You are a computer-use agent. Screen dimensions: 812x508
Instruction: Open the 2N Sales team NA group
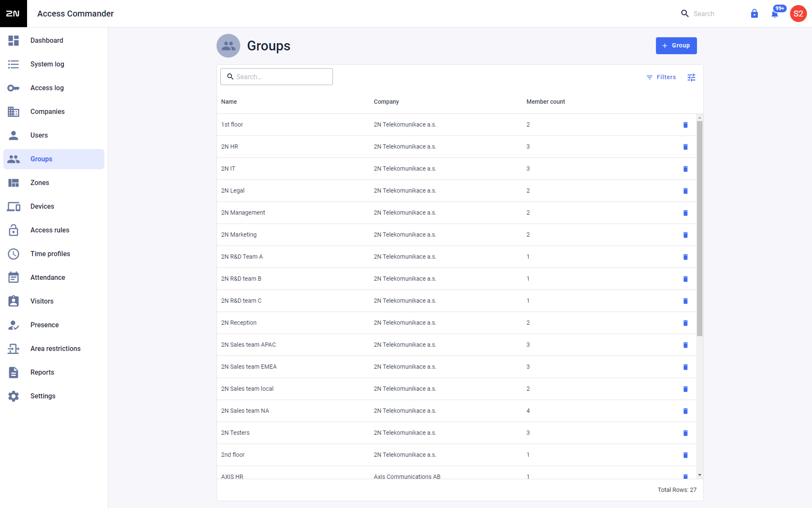pos(456,411)
